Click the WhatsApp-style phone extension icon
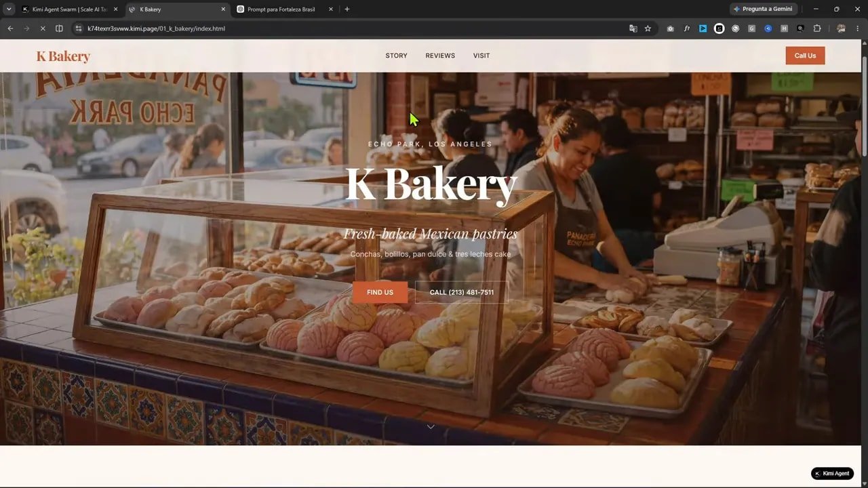This screenshot has width=868, height=488. coord(735,28)
